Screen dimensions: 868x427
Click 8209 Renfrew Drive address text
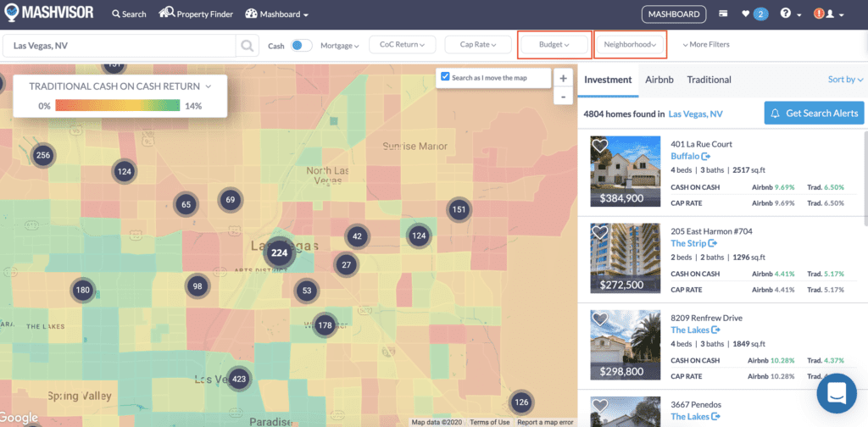click(706, 318)
